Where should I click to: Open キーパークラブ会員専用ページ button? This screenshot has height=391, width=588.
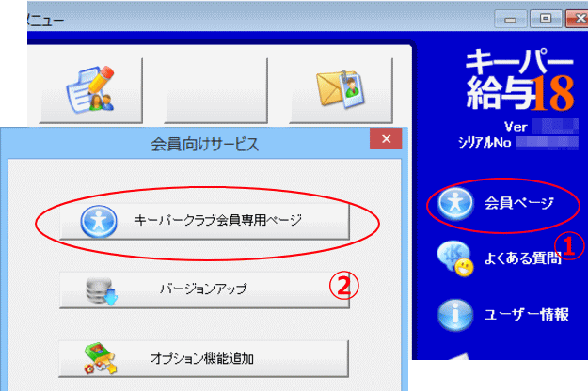tap(204, 221)
